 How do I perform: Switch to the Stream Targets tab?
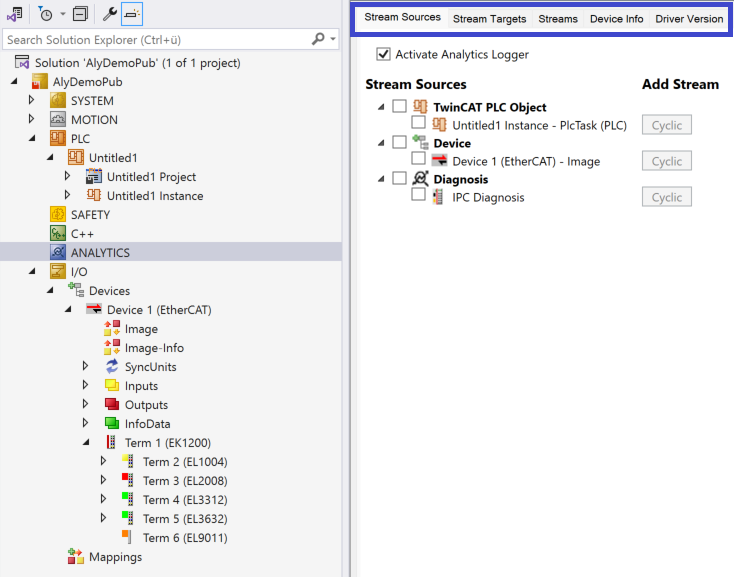[x=489, y=19]
